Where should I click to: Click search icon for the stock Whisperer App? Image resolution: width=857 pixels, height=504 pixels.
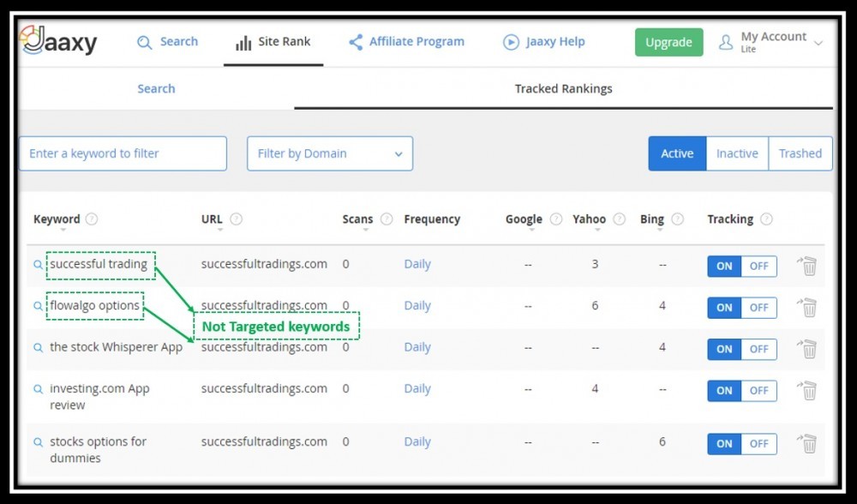tap(38, 348)
